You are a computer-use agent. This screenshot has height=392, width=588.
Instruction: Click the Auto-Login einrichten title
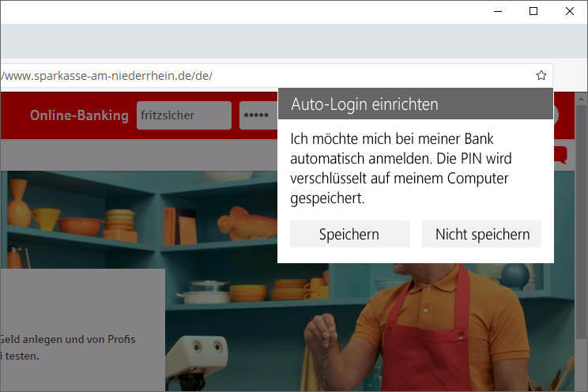(364, 104)
